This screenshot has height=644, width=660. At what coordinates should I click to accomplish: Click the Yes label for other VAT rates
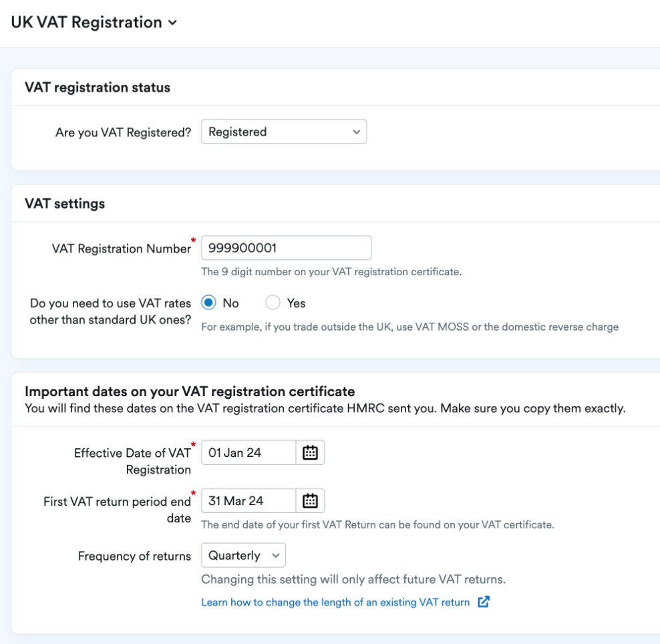[x=297, y=303]
